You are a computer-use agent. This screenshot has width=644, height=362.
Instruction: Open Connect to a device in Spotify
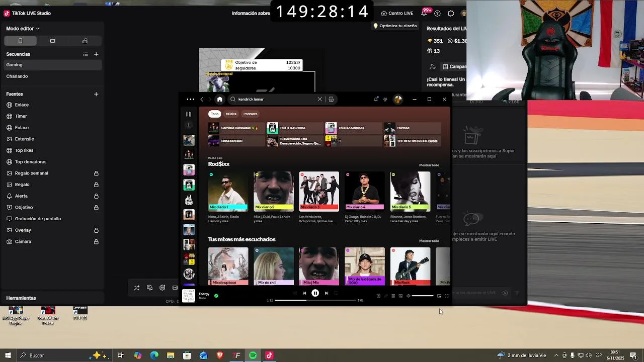coord(400,296)
